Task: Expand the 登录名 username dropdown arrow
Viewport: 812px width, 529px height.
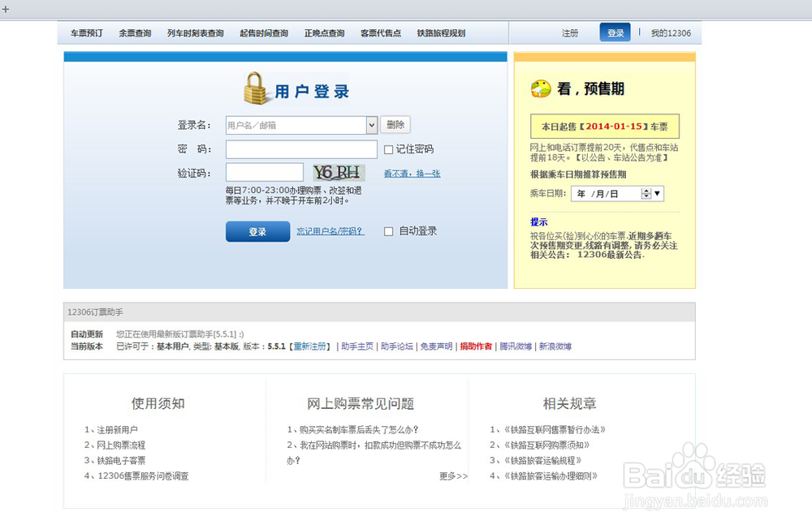Action: point(371,125)
